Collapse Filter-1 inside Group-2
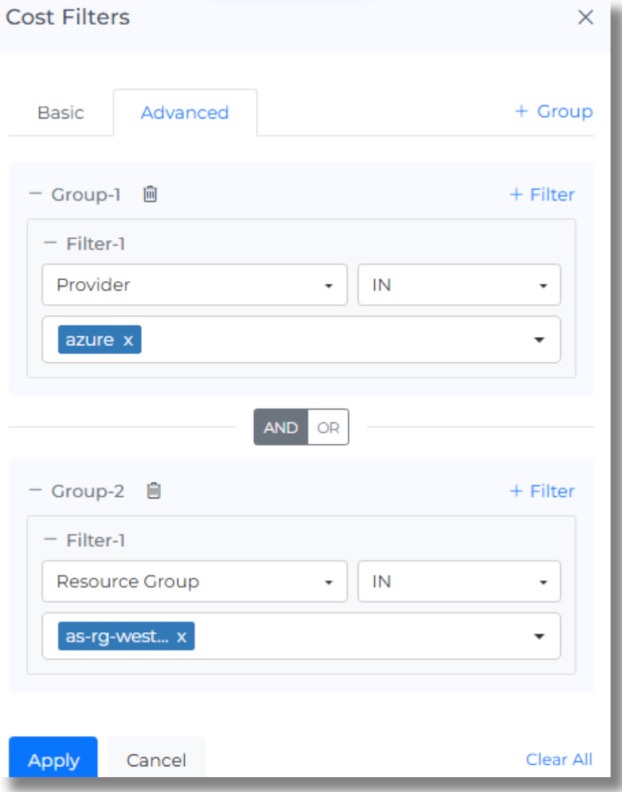This screenshot has width=622, height=792. click(51, 540)
